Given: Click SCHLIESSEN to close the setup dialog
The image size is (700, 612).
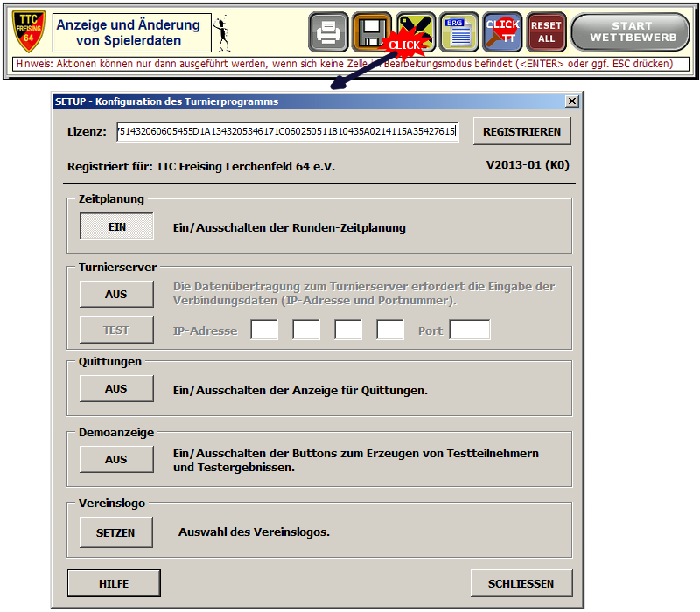Looking at the screenshot, I should 521,582.
